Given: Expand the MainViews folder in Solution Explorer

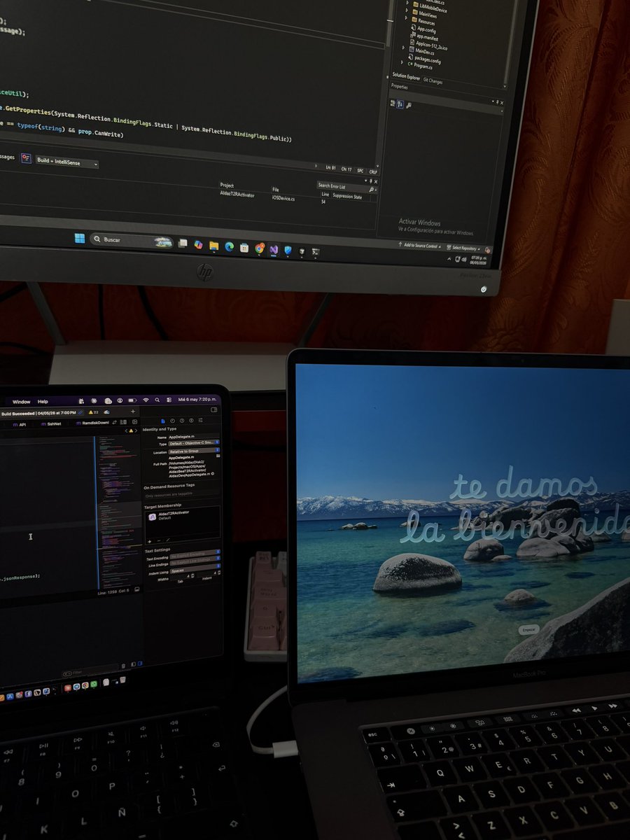Looking at the screenshot, I should coord(407,10).
